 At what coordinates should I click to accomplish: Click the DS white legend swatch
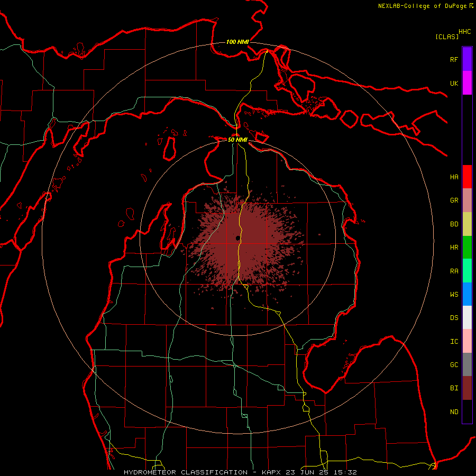click(x=467, y=317)
